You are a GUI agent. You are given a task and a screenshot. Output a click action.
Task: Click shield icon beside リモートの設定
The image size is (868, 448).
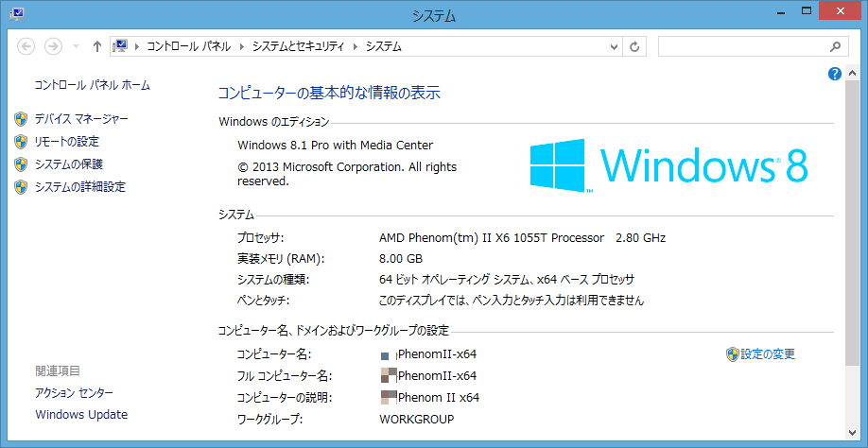(21, 142)
